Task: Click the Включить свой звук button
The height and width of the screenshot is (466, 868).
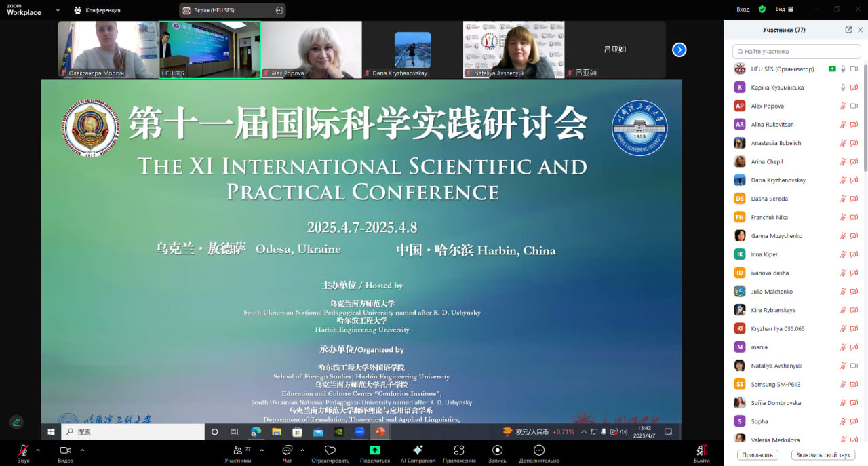Action: click(x=823, y=455)
